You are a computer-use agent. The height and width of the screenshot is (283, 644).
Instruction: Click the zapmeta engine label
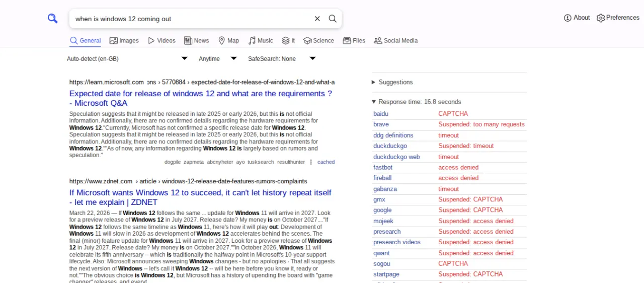point(194,162)
